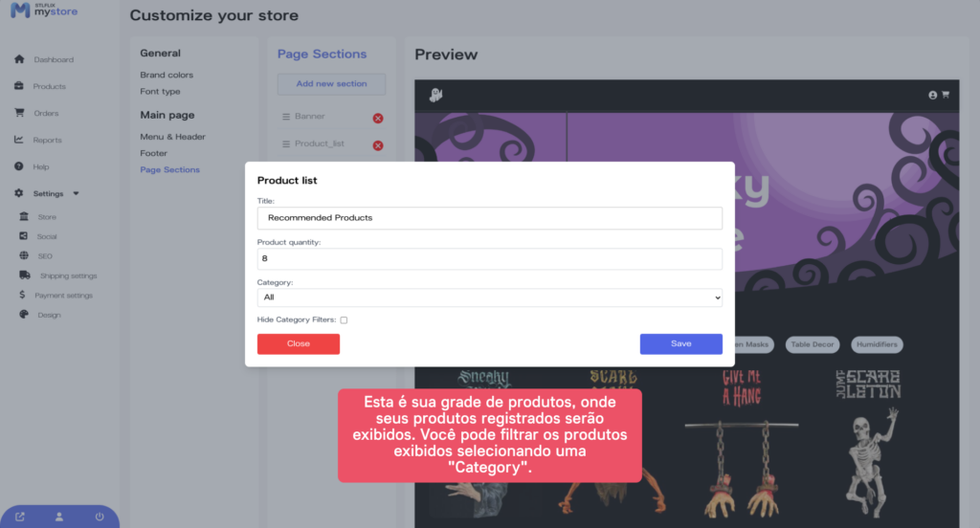Open the Category dropdown set to All
Image resolution: width=980 pixels, height=528 pixels.
tap(490, 297)
